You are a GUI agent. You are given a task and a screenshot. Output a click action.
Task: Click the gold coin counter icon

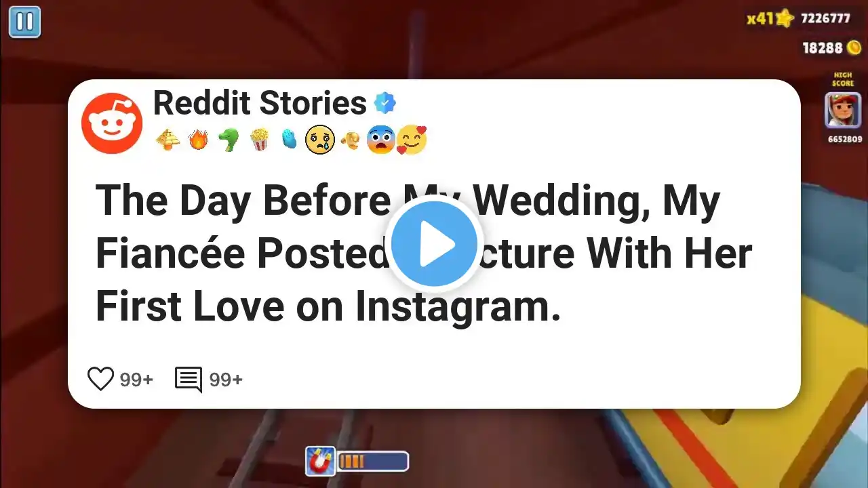point(854,47)
